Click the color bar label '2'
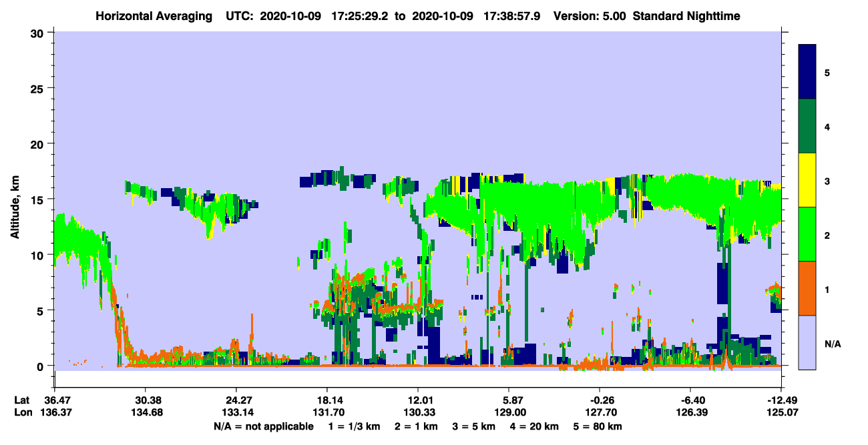This screenshot has width=868, height=445. coord(827,235)
